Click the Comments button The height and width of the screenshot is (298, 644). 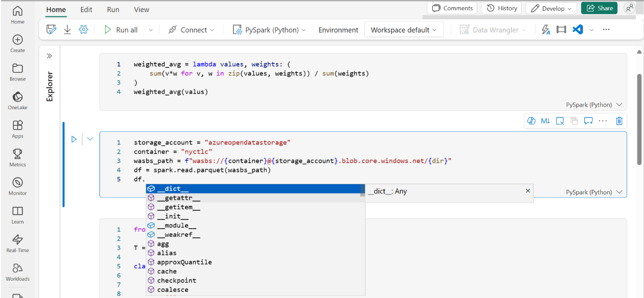coord(452,8)
